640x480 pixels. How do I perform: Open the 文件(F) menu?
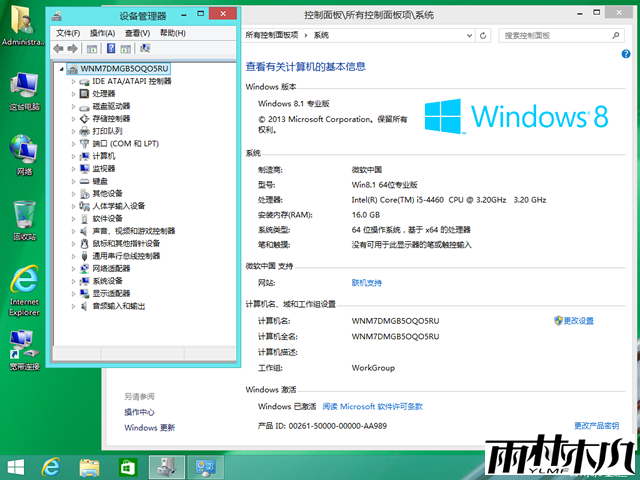[68, 33]
